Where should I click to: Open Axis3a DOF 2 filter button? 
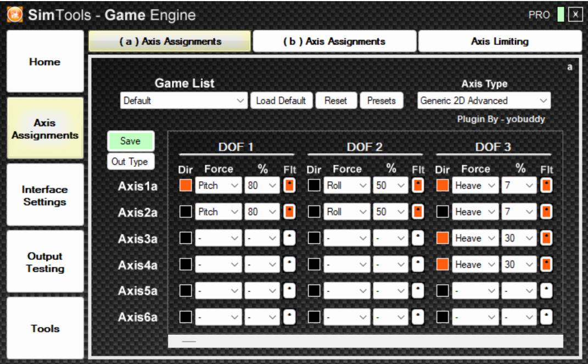tap(418, 238)
